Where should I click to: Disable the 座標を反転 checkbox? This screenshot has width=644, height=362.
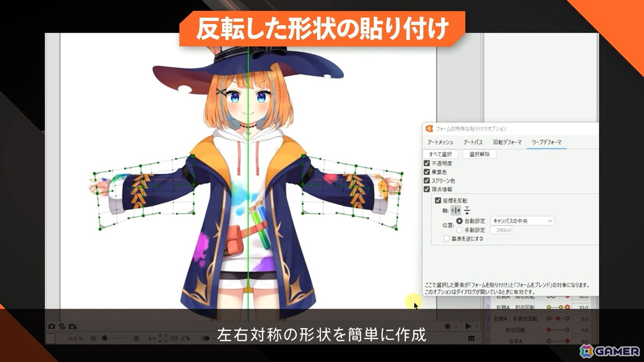[438, 201]
